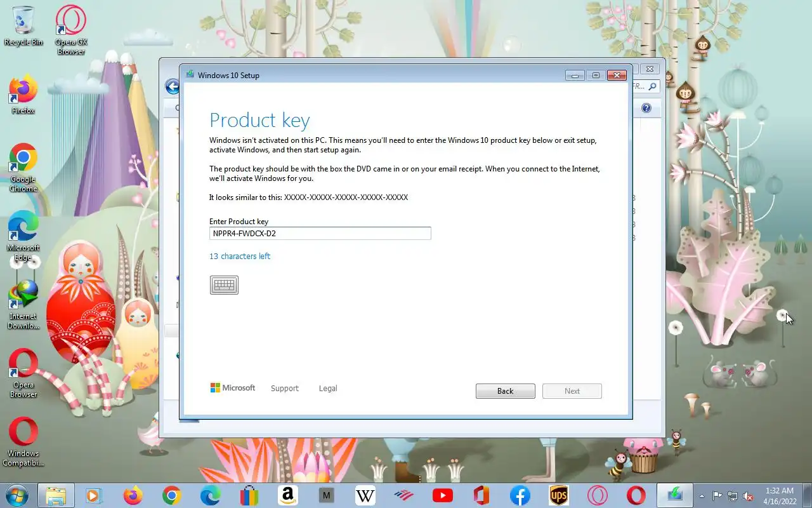Screen dimensions: 812x508
Task: Launch Edge from the taskbar
Action: (x=210, y=495)
